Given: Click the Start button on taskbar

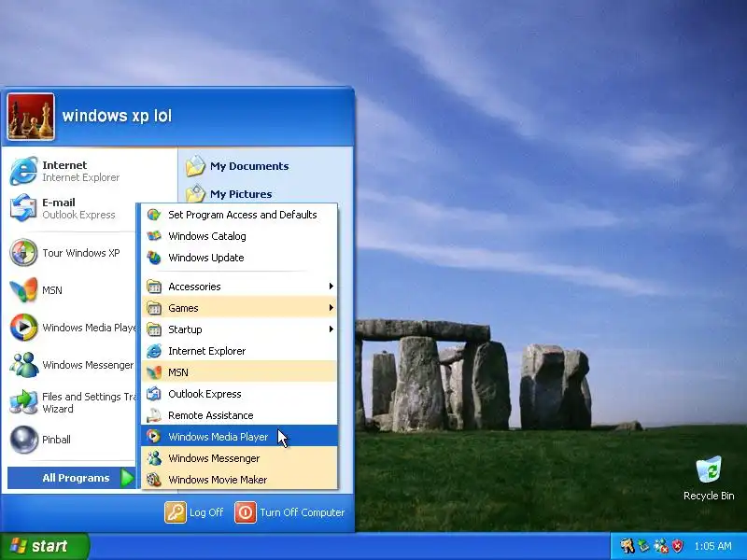Looking at the screenshot, I should tap(44, 546).
